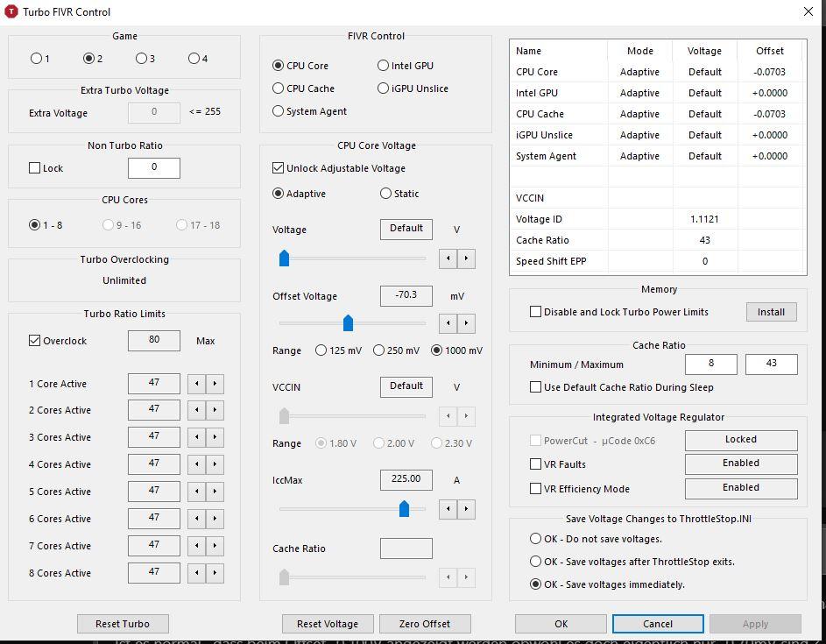Screen dimensions: 826x644
Task: Increase the 5 Cores Active ratio arrow
Action: click(x=215, y=492)
